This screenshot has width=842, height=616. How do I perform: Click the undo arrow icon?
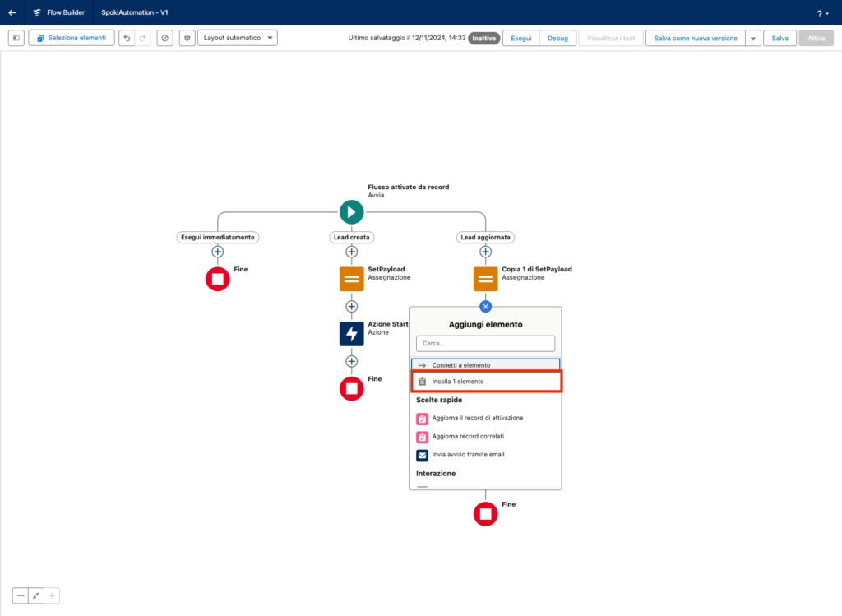pyautogui.click(x=126, y=38)
